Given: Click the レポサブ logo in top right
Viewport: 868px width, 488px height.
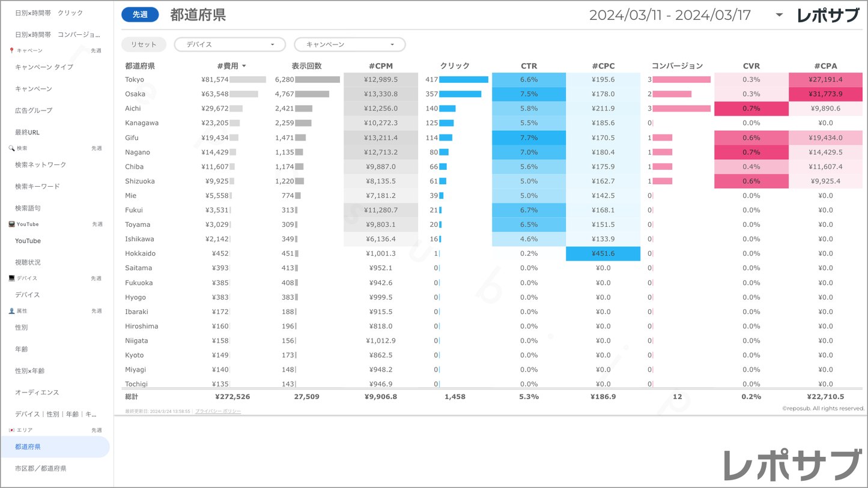Looking at the screenshot, I should 828,16.
